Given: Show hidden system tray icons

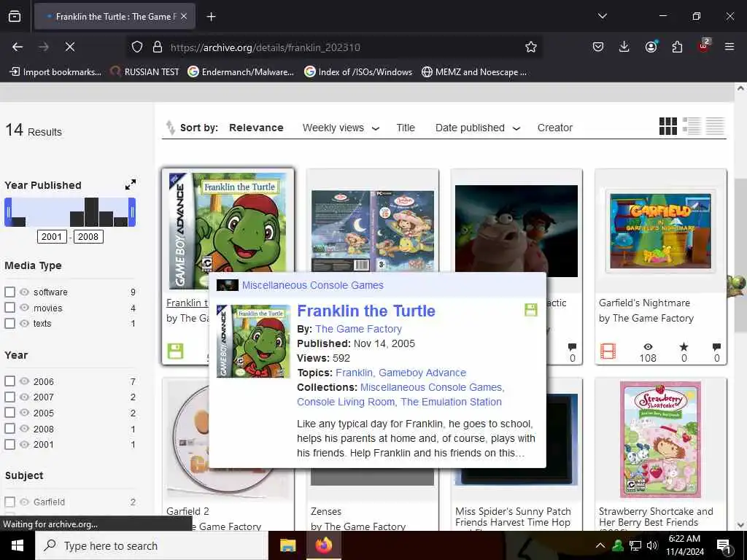Looking at the screenshot, I should pyautogui.click(x=600, y=545).
